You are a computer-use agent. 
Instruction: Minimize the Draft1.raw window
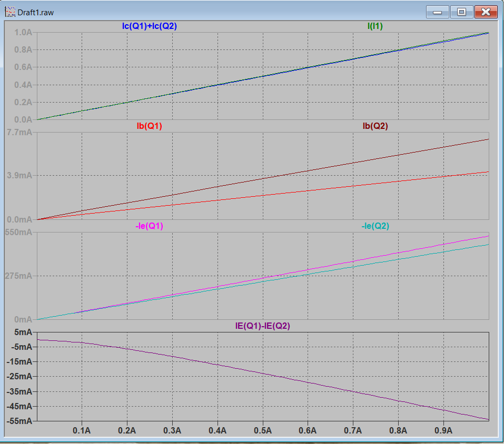438,12
